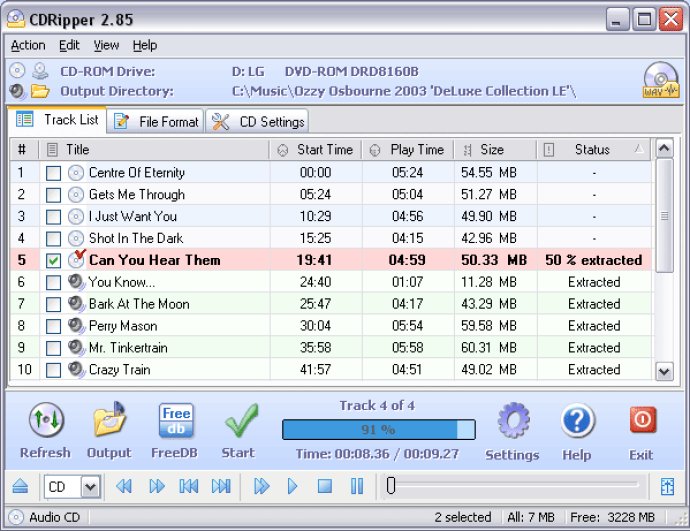Open the View menu
The width and height of the screenshot is (690, 531).
tap(106, 45)
